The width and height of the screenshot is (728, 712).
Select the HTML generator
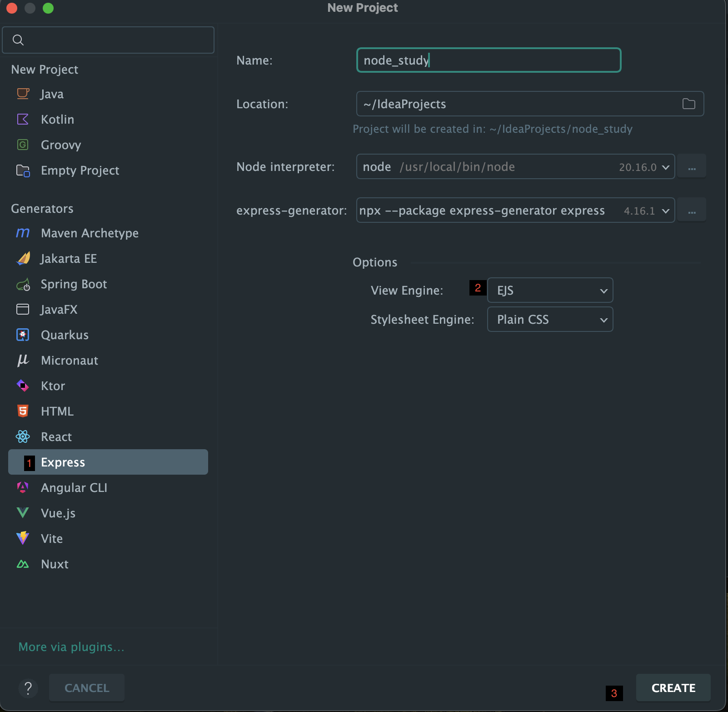tap(108, 411)
